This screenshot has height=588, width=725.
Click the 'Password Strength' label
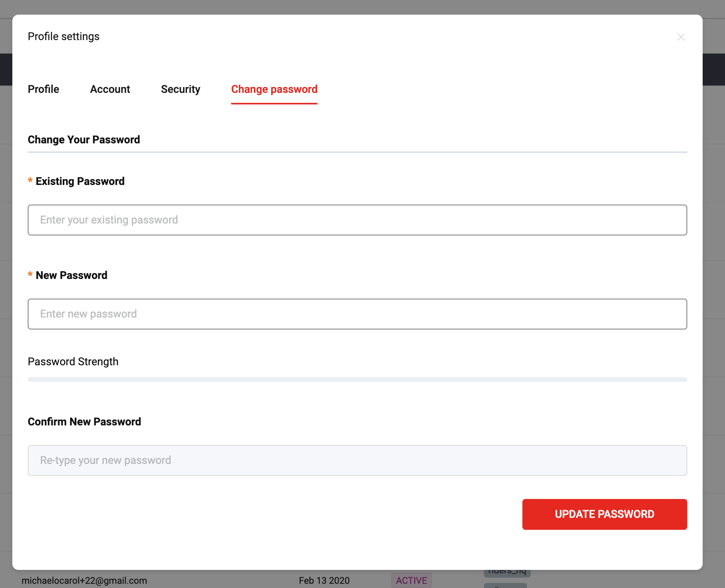pos(73,361)
